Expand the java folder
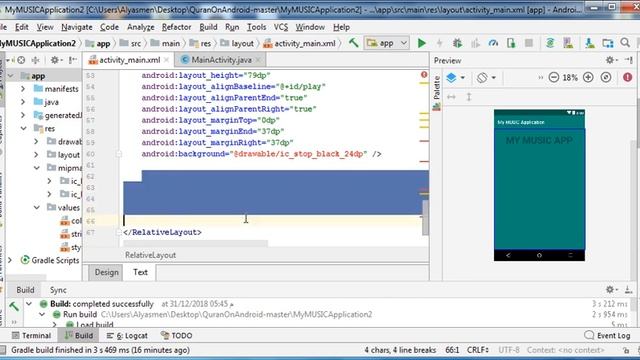The image size is (640, 360). (x=23, y=102)
